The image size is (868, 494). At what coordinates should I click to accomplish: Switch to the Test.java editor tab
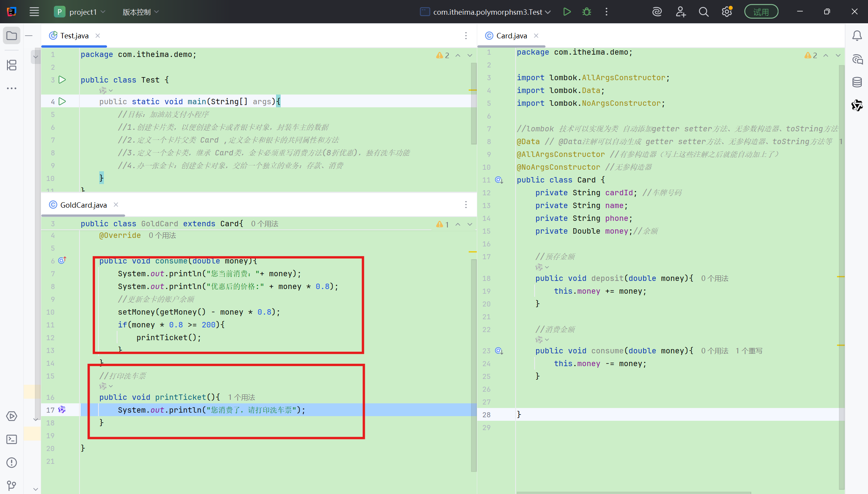(x=74, y=36)
